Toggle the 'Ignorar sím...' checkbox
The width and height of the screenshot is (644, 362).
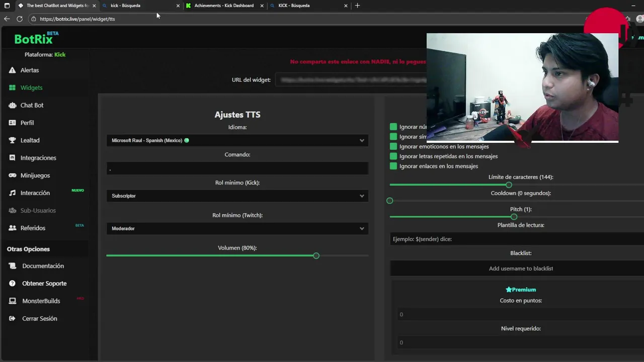tap(393, 137)
